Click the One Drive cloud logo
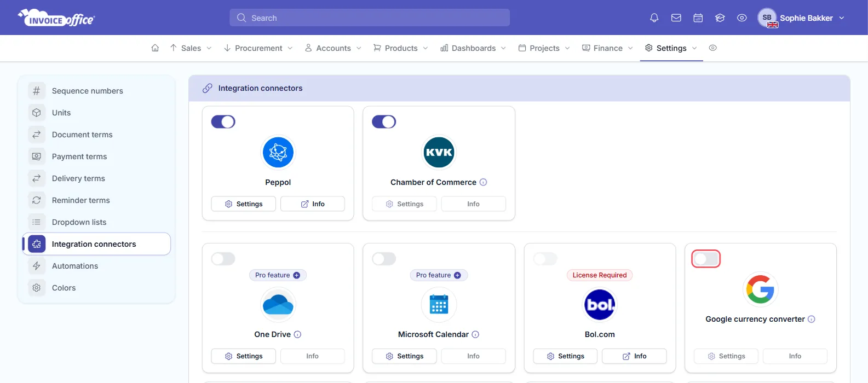Screen dimensions: 868x383 coord(278,305)
